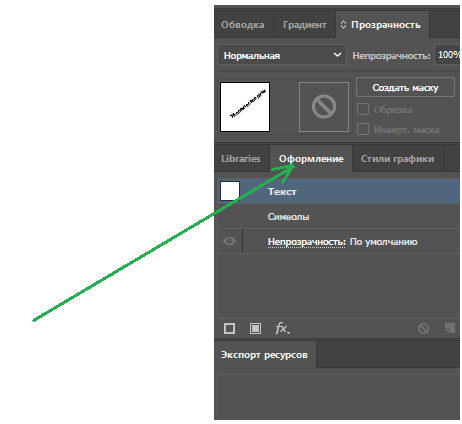Switch to Стили графики tab
Screen dimensions: 462x424
pos(398,159)
